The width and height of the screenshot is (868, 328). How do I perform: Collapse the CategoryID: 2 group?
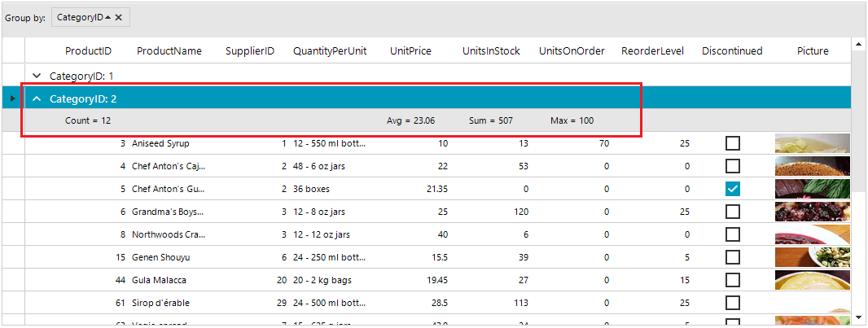[37, 98]
